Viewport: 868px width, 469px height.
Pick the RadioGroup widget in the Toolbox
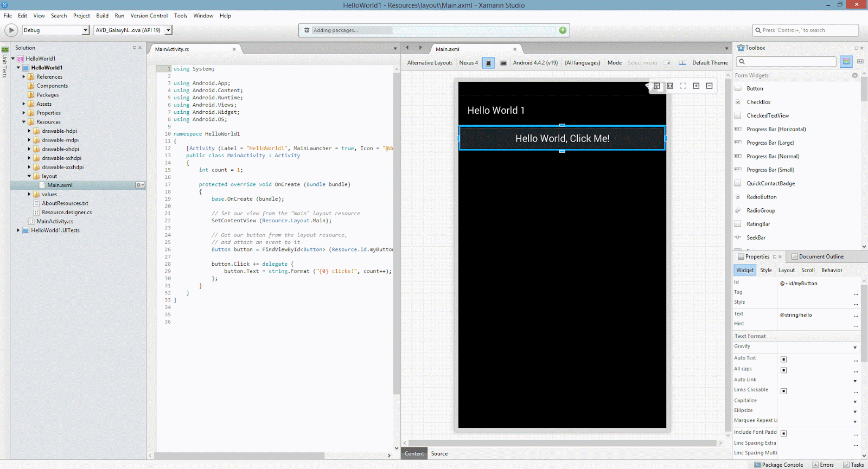pyautogui.click(x=761, y=210)
